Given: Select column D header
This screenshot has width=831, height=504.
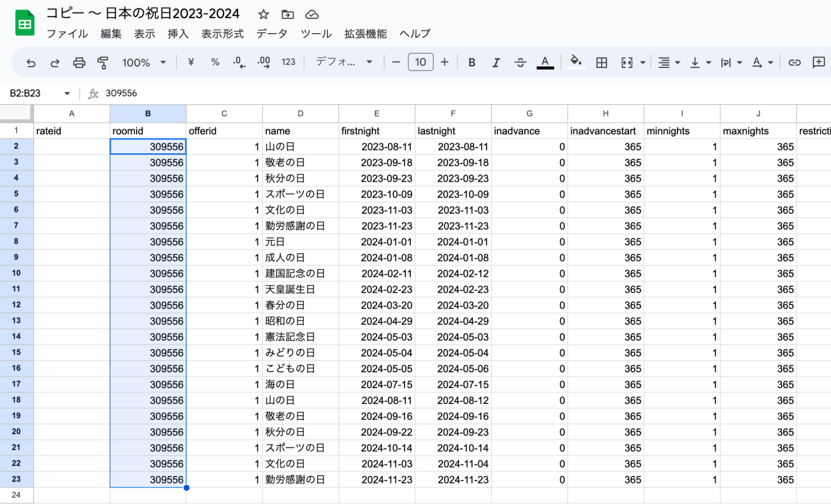Looking at the screenshot, I should click(x=300, y=113).
